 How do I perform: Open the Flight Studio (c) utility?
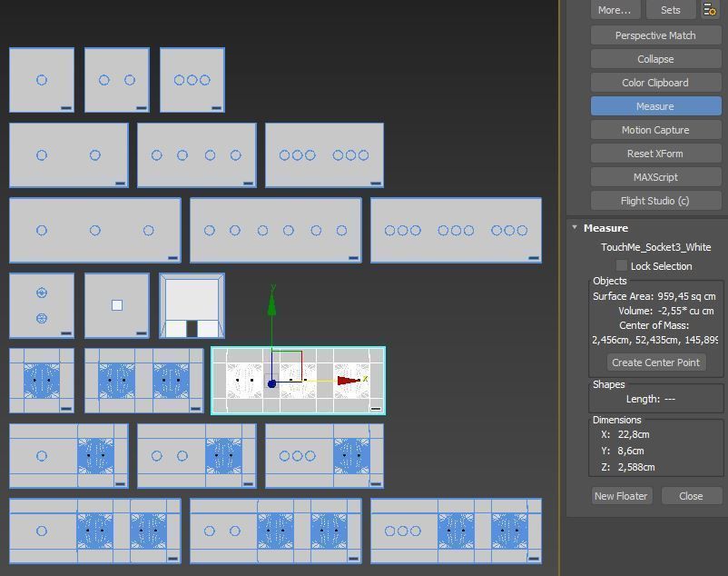pyautogui.click(x=655, y=201)
